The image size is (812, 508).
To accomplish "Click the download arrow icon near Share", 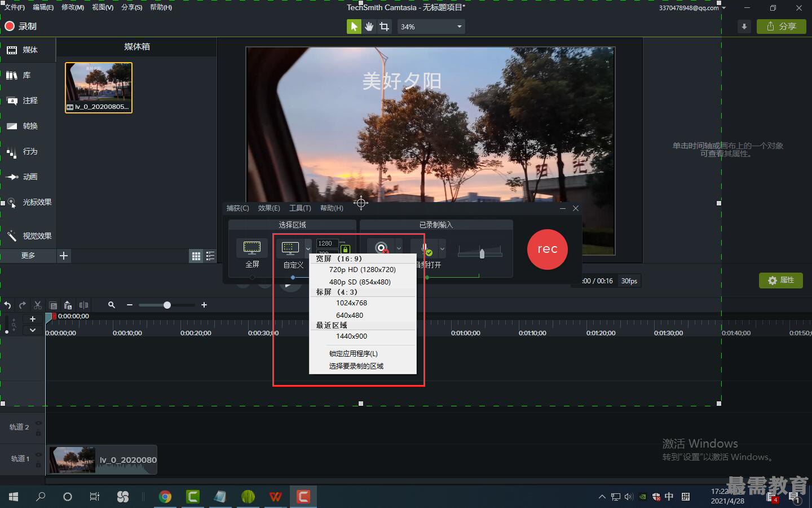I will tap(744, 27).
